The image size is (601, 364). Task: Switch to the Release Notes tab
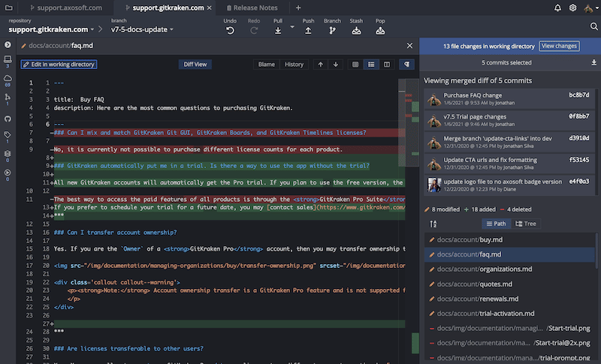[x=255, y=8]
